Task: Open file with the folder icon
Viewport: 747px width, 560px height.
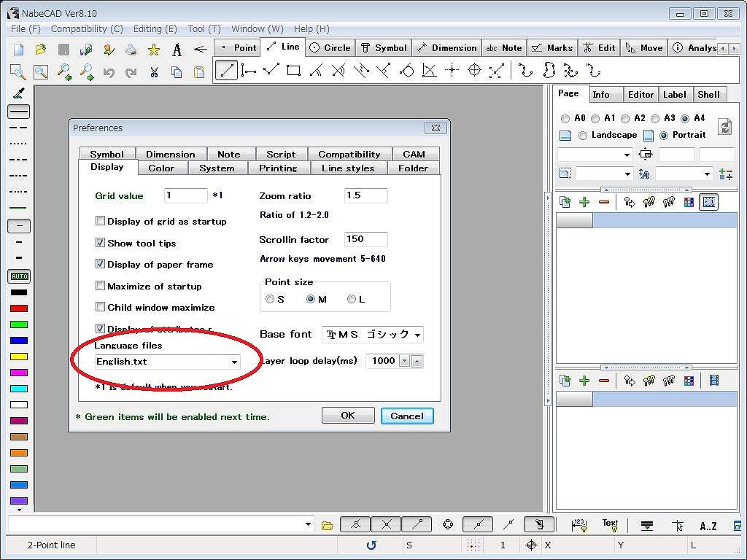Action: point(41,49)
